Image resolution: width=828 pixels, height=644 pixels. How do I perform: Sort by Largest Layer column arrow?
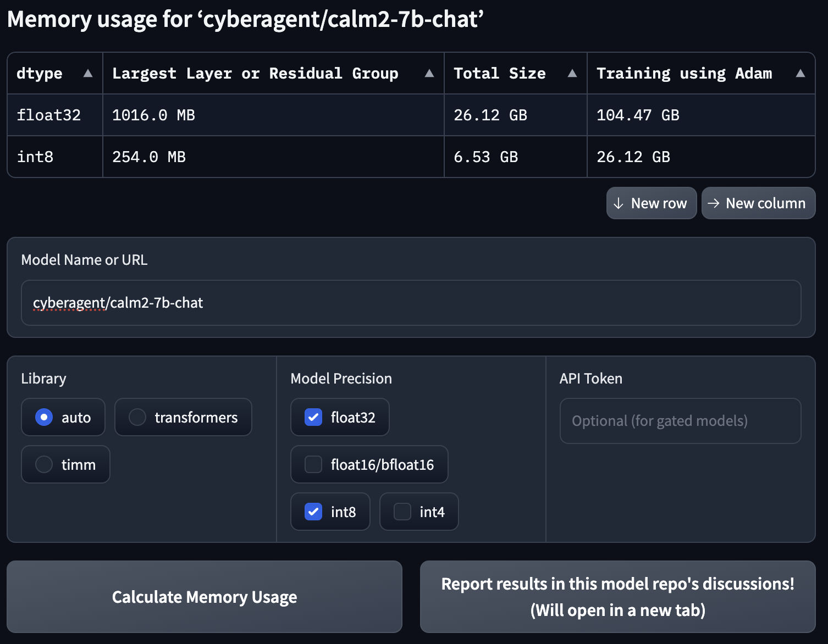point(429,74)
